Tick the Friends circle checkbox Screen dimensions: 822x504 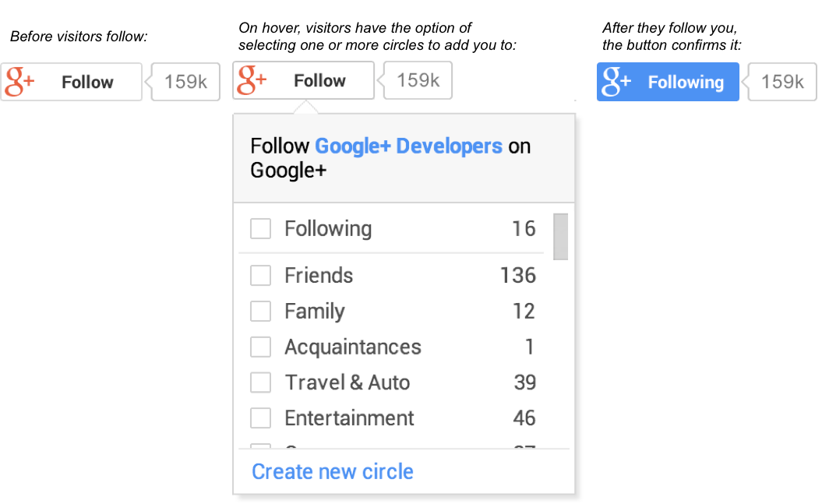(x=260, y=276)
